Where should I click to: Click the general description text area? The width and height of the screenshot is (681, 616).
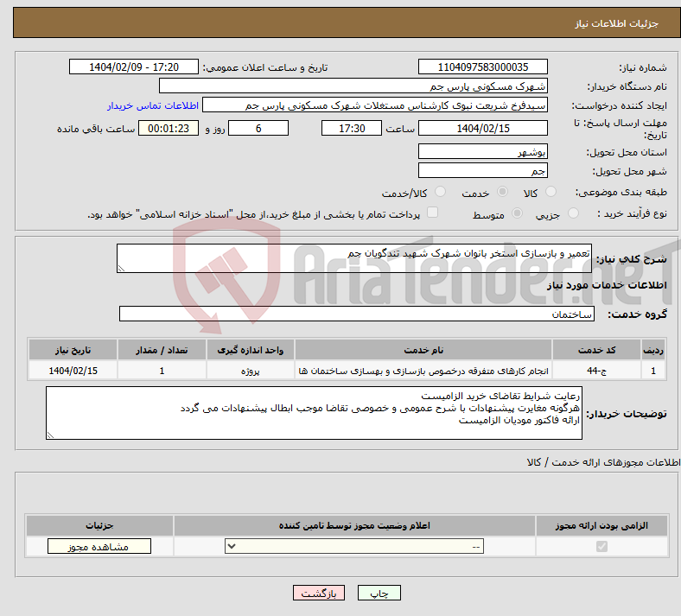point(354,258)
